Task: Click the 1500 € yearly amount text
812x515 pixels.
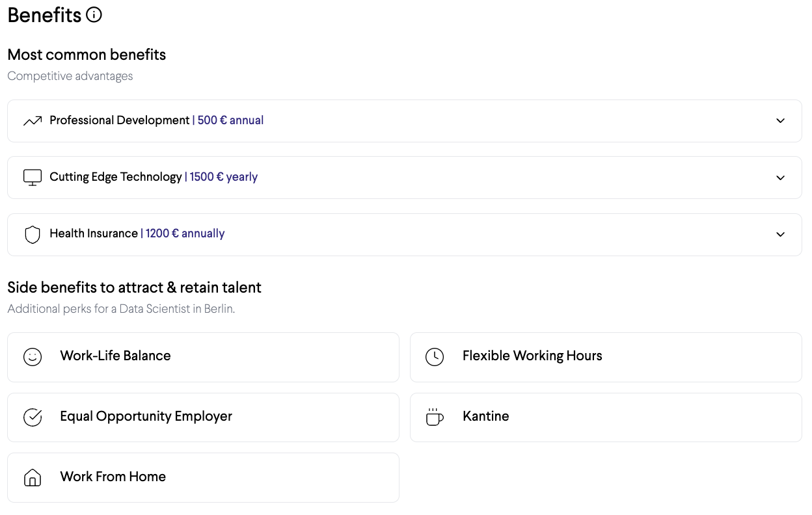Action: coord(223,177)
